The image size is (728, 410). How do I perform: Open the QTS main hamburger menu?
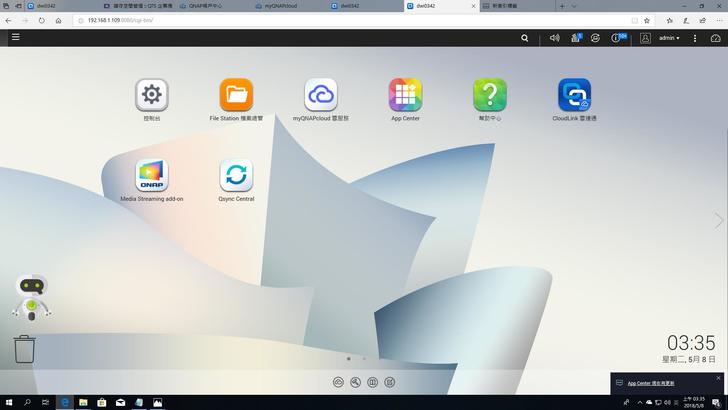(x=15, y=37)
